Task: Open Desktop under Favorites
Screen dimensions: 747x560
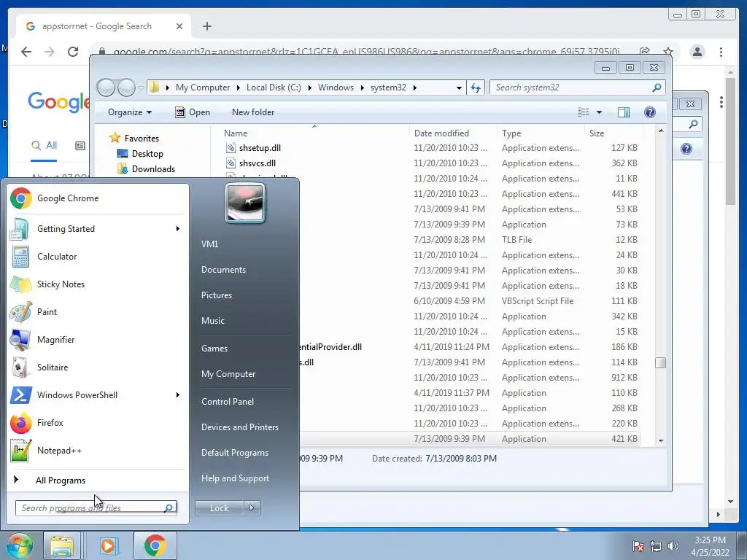Action: click(147, 154)
